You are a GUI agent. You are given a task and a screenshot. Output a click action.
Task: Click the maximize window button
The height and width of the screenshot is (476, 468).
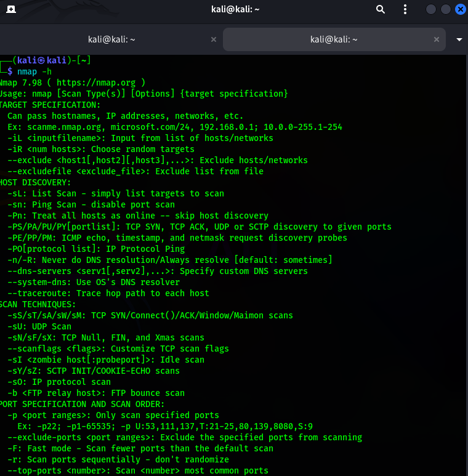[x=446, y=10]
